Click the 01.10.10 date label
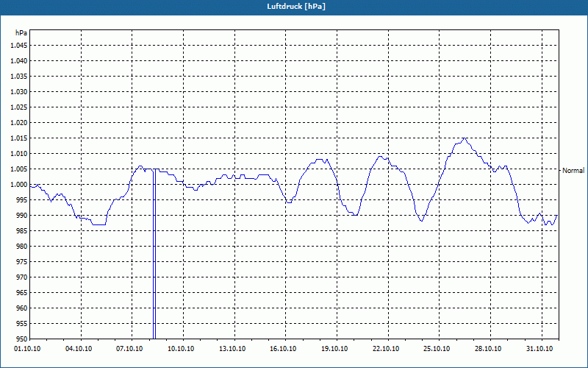Image resolution: width=588 pixels, height=368 pixels. click(27, 349)
